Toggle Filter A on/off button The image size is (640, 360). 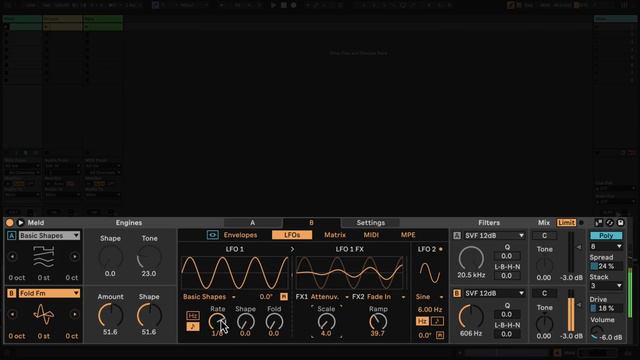(x=457, y=236)
